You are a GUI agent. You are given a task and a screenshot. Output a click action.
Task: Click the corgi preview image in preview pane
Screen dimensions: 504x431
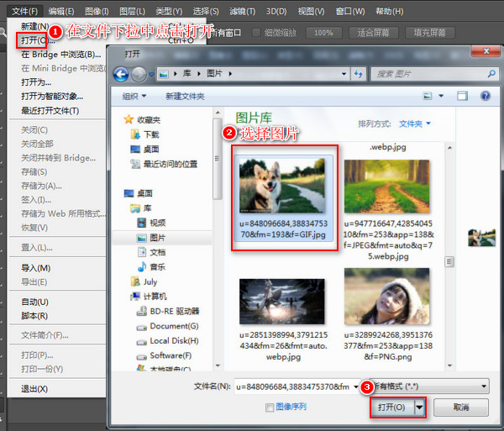[481, 238]
